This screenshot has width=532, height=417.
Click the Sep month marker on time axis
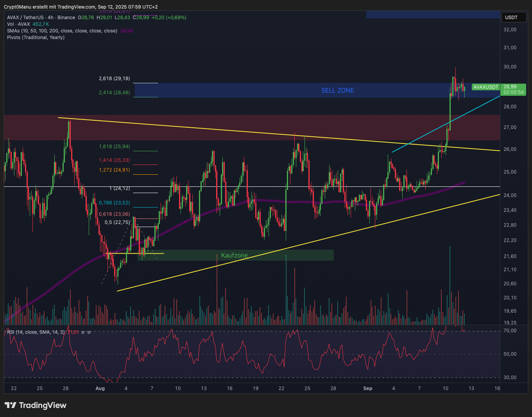tap(367, 388)
